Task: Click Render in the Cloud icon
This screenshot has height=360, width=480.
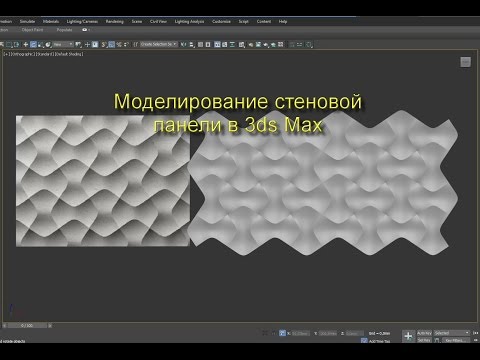Action: pyautogui.click(x=273, y=44)
